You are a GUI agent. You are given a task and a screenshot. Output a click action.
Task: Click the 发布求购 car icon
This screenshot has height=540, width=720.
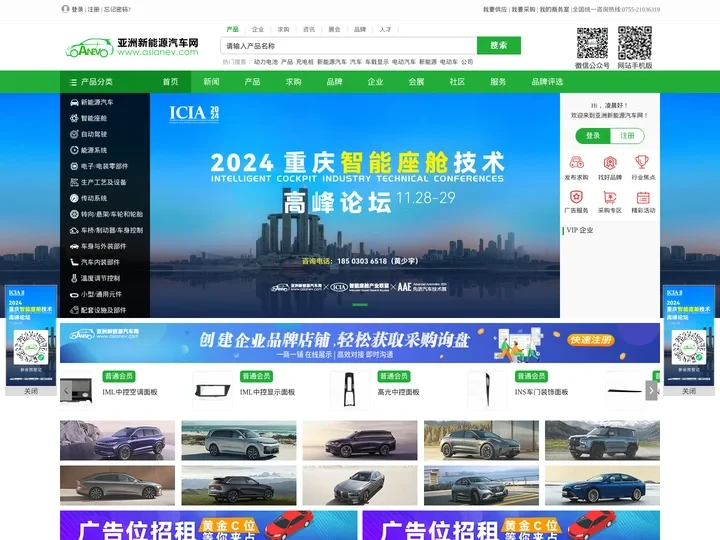pyautogui.click(x=576, y=163)
